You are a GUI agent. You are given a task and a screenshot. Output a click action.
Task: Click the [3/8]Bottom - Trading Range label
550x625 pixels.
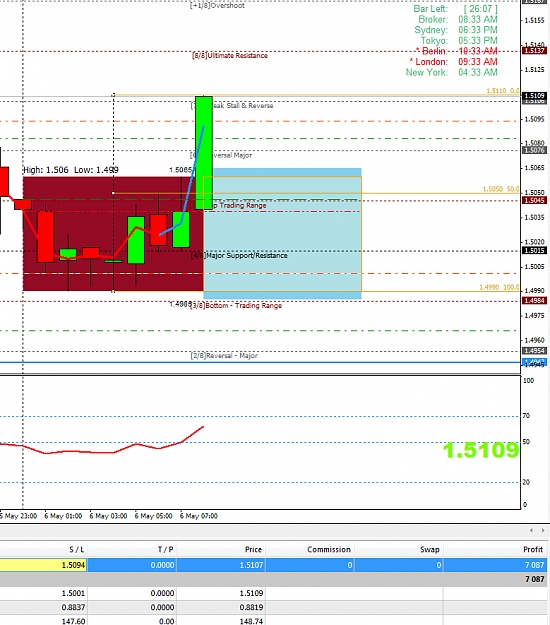pyautogui.click(x=236, y=305)
